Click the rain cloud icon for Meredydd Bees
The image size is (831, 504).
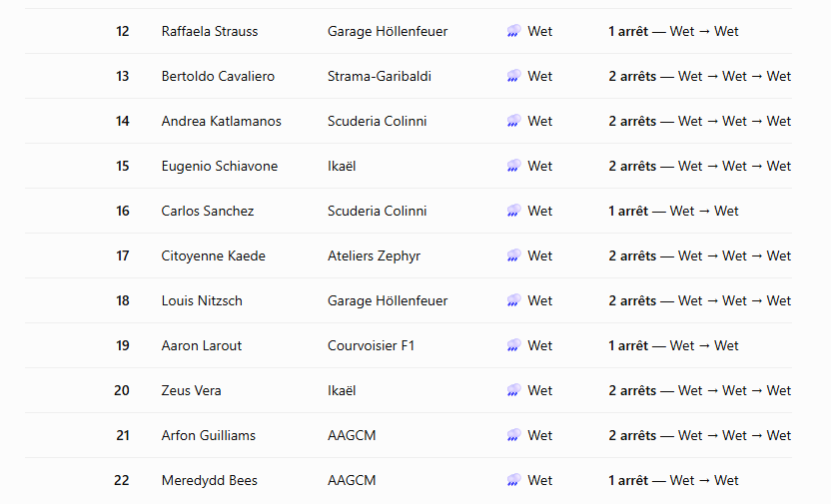coord(513,480)
